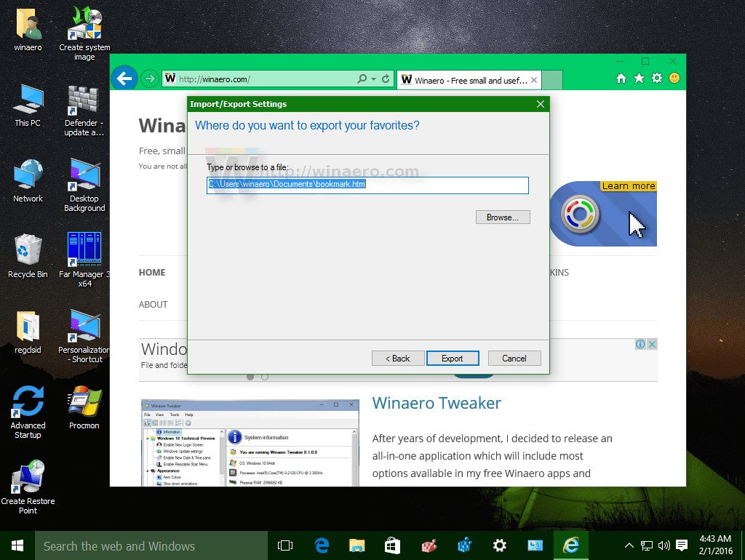Viewport: 745px width, 560px height.
Task: Open Create Restore Point shortcut
Action: [28, 487]
